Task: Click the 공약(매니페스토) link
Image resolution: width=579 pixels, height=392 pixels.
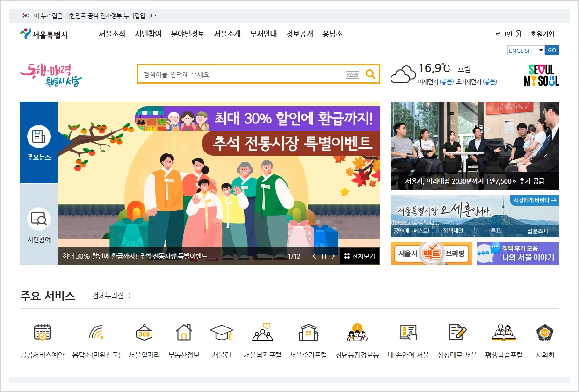Action: 412,231
